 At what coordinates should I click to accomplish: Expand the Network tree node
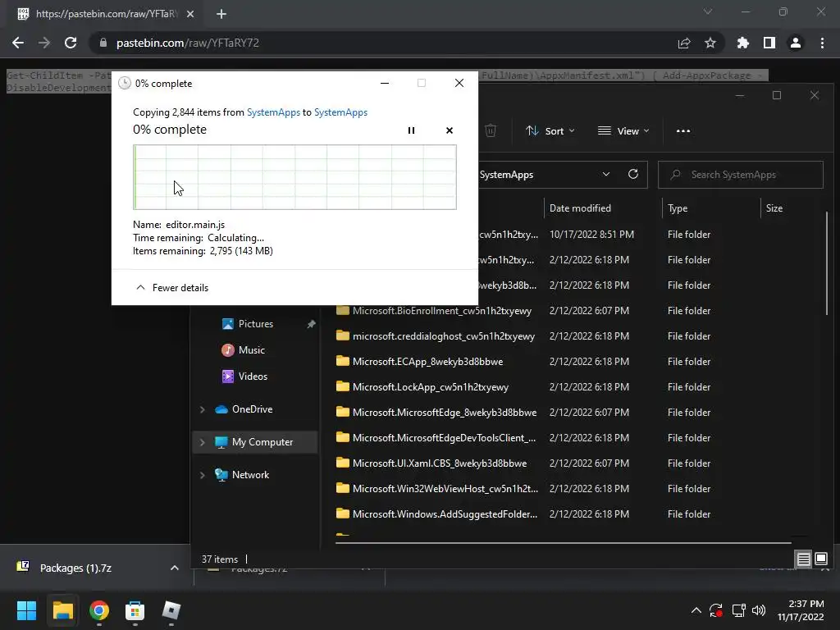[203, 475]
